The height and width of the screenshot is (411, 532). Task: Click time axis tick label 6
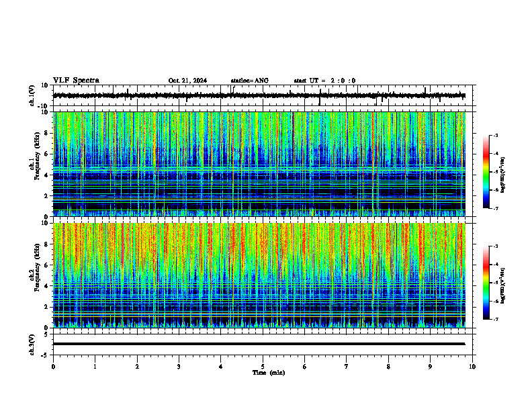tap(305, 367)
